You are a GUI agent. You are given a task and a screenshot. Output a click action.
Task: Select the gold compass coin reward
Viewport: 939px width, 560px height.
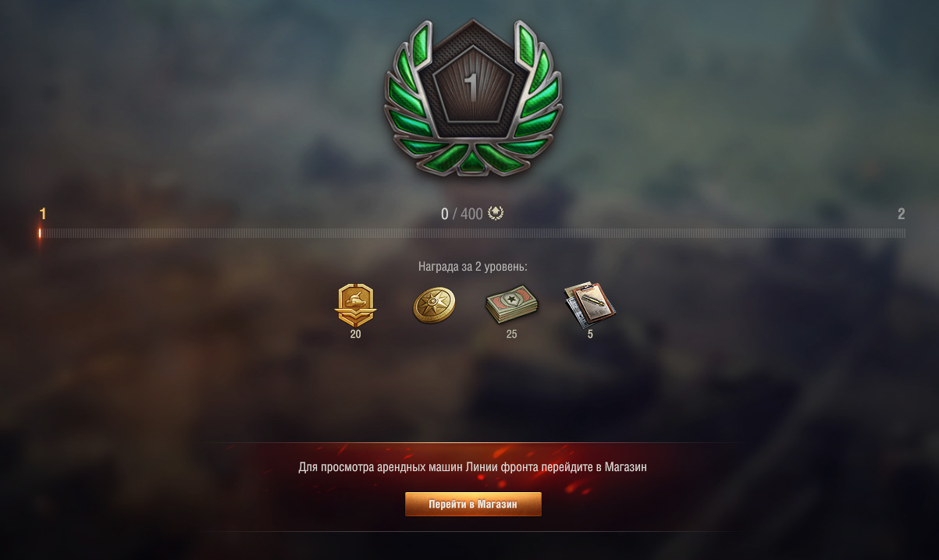[x=434, y=304]
